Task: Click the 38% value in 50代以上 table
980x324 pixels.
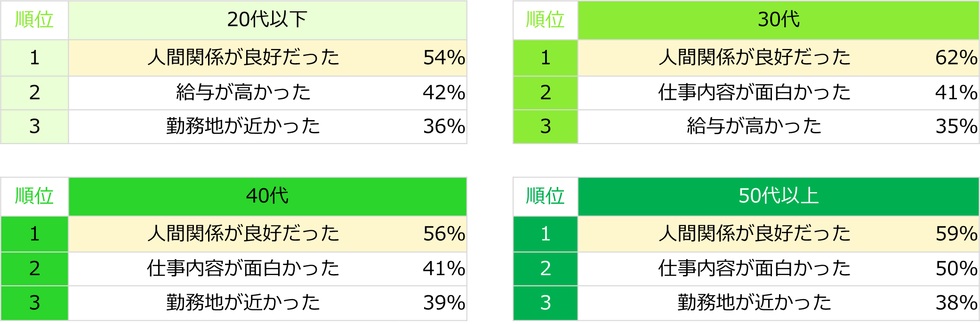Action: 956,302
